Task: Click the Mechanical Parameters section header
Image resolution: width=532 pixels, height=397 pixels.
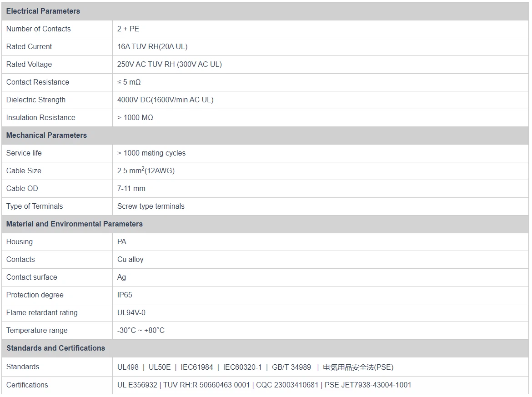Action: click(46, 135)
